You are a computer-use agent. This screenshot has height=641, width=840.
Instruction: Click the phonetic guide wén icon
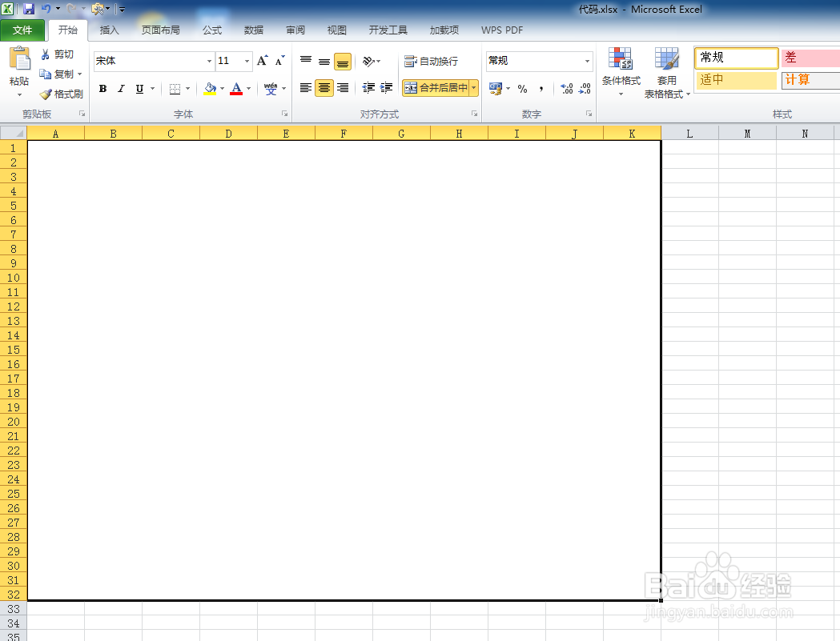tap(271, 89)
